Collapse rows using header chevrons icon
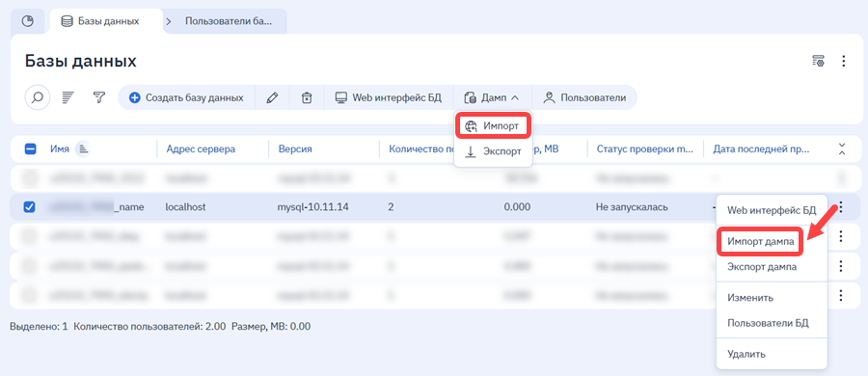 click(842, 149)
